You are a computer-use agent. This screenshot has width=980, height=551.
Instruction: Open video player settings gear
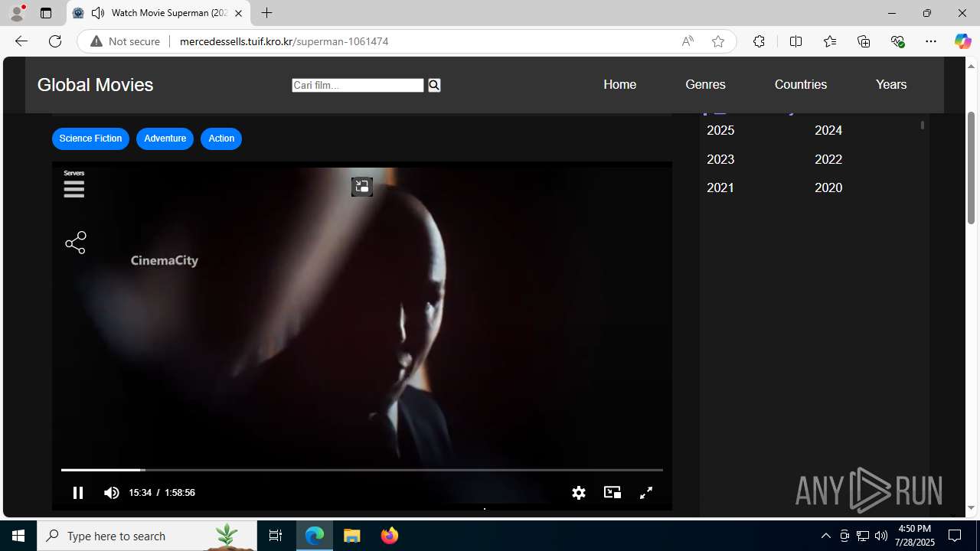click(x=579, y=493)
